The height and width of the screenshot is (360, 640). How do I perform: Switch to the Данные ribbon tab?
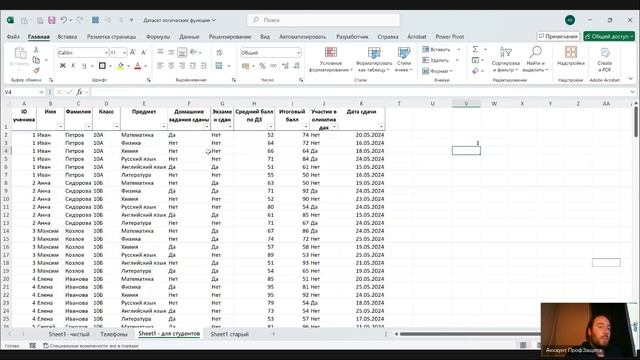point(189,37)
